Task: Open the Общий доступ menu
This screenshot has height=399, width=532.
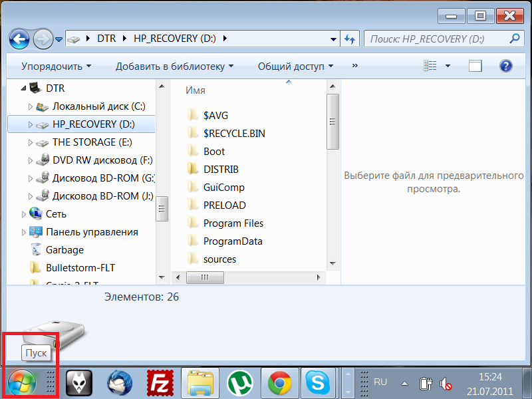Action: pos(295,66)
